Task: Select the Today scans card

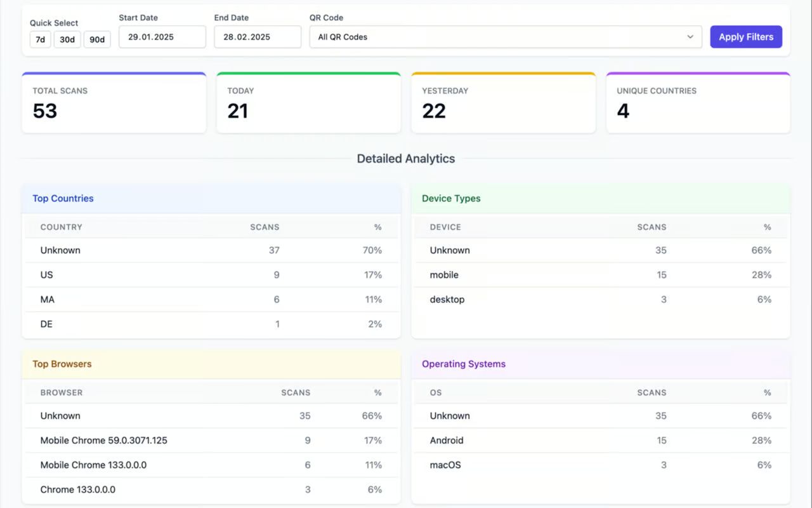Action: click(x=308, y=103)
